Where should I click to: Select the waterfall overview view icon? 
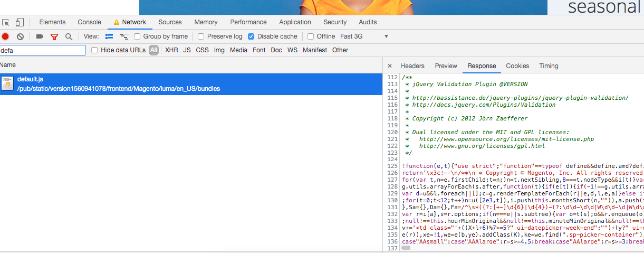(x=124, y=36)
